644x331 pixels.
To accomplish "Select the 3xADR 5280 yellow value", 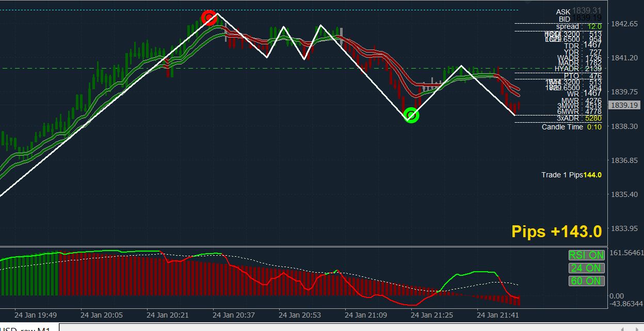I will point(593,118).
